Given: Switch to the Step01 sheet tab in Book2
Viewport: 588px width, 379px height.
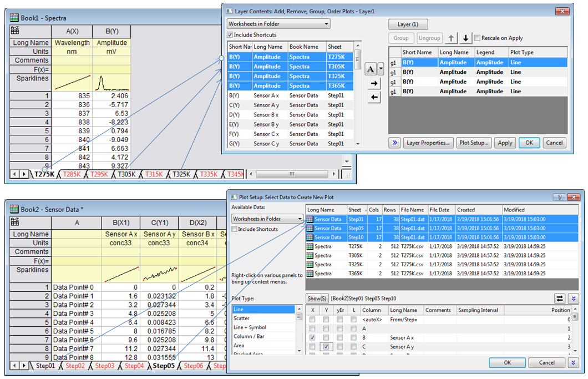Looking at the screenshot, I should (x=45, y=366).
